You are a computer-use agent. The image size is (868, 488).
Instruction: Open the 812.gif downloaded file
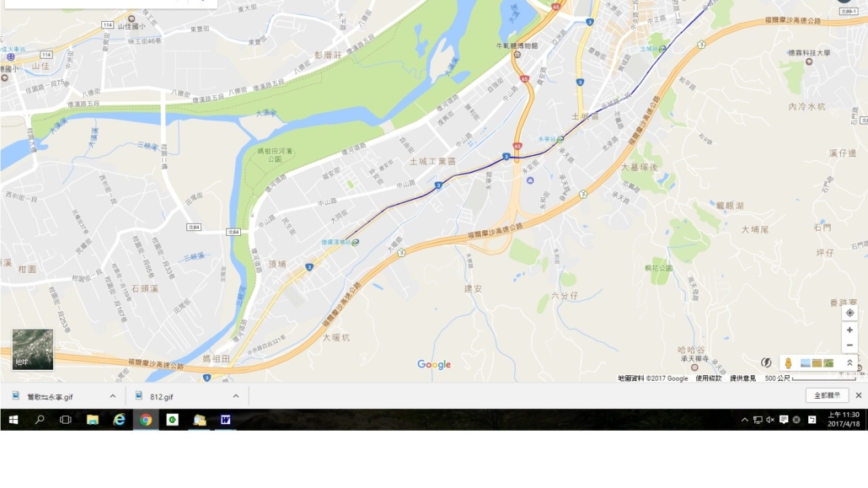(161, 397)
